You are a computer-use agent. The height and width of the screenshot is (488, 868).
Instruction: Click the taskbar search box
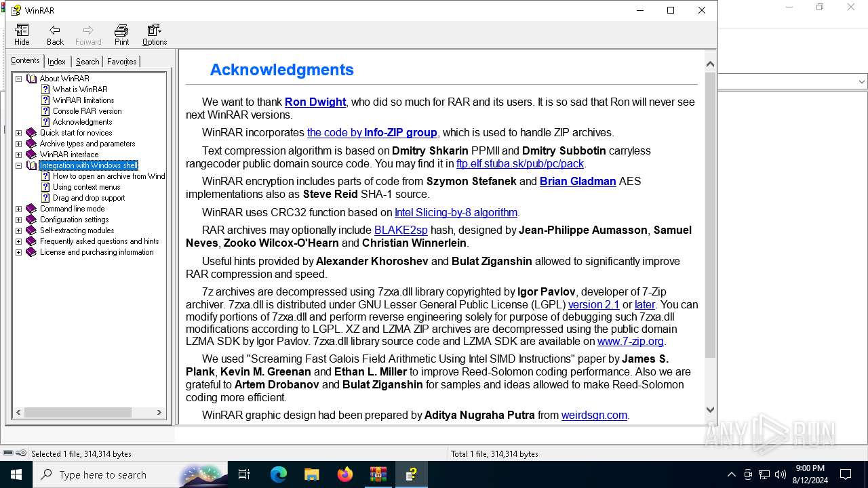tap(130, 474)
